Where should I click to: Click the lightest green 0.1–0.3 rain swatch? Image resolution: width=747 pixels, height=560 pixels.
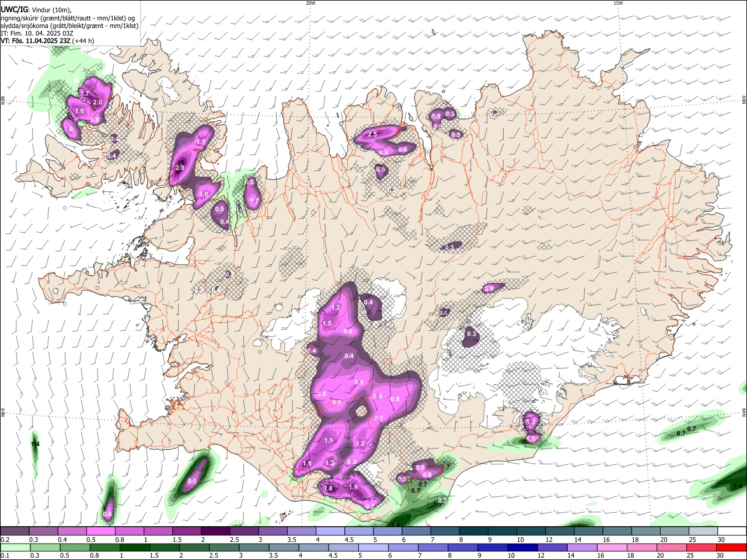click(15, 548)
